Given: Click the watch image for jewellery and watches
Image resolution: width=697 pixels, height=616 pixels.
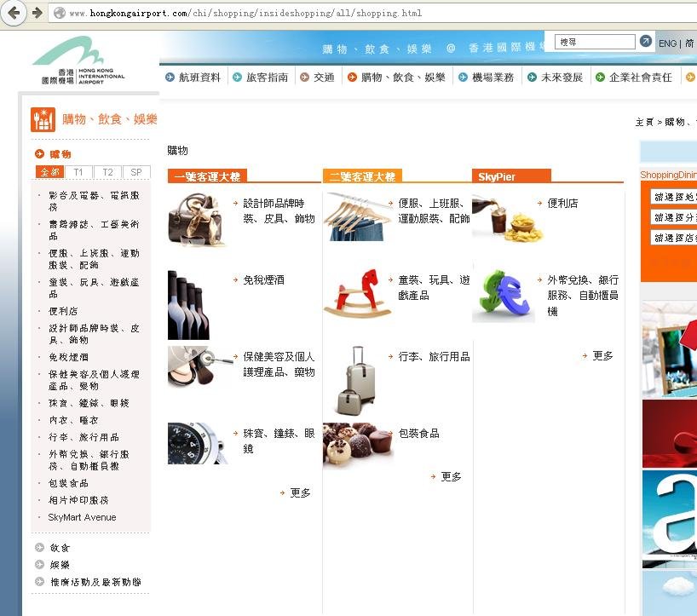Looking at the screenshot, I should 198,443.
